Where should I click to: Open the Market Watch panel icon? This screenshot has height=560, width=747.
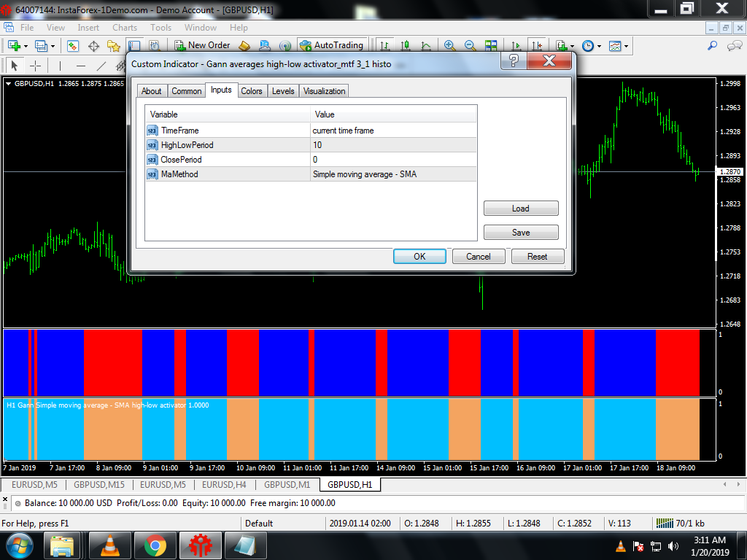73,46
